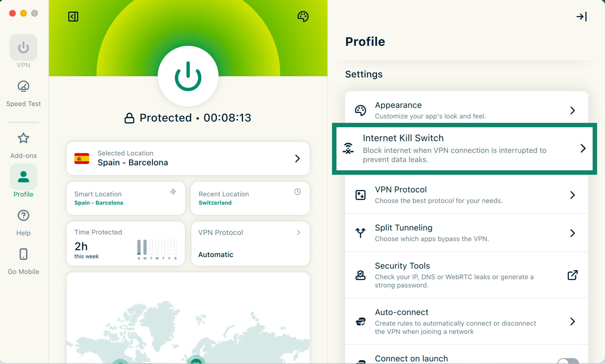Viewport: 605px width, 364px height.
Task: Collapse Profile panel with arrow-to-bar icon
Action: 581,17
